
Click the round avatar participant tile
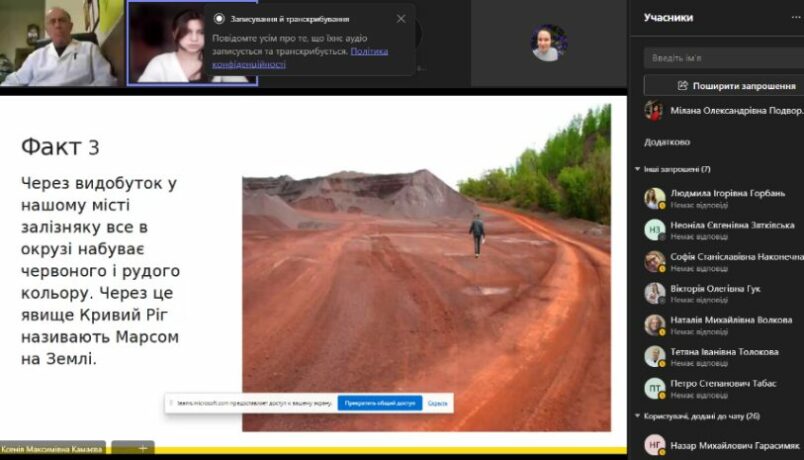click(x=548, y=43)
